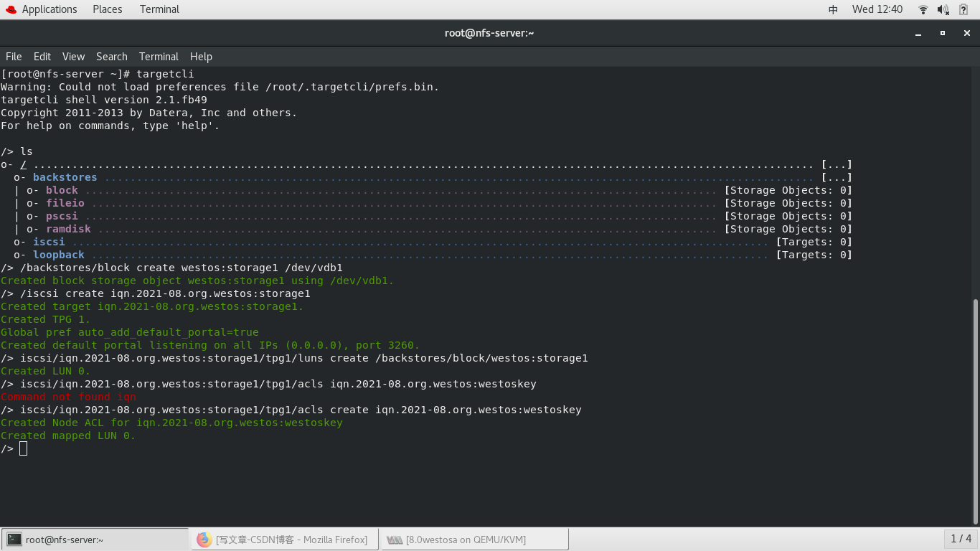Open the clock showing Wed 12:40

pyautogui.click(x=877, y=9)
